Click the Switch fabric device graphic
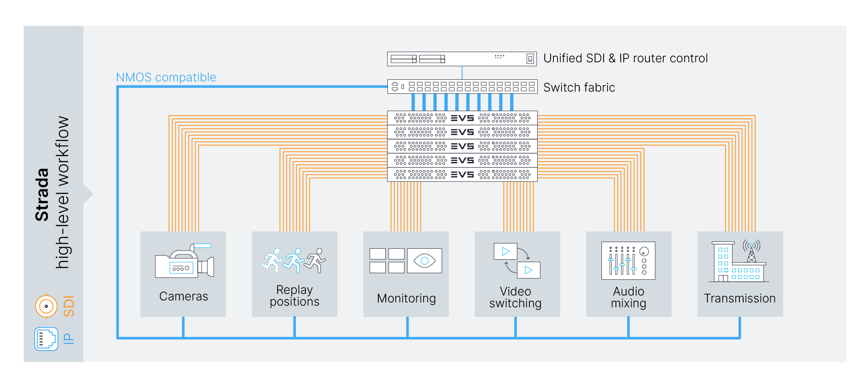The width and height of the screenshot is (868, 383). tap(462, 87)
